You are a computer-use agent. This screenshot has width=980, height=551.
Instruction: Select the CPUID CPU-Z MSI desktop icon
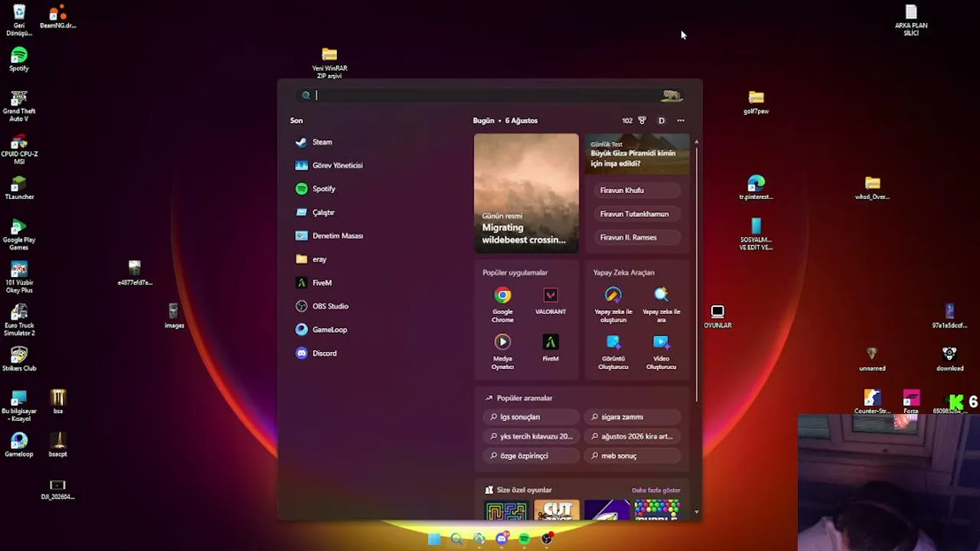tap(19, 149)
